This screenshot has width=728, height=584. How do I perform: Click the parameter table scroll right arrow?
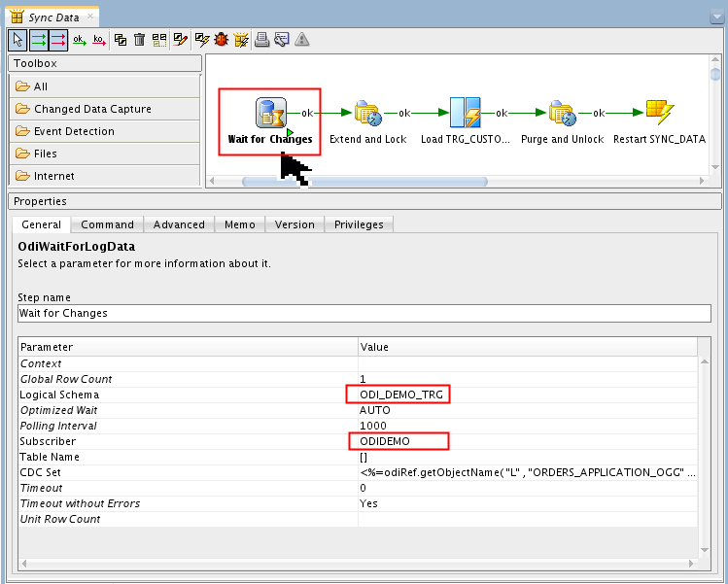pyautogui.click(x=691, y=564)
